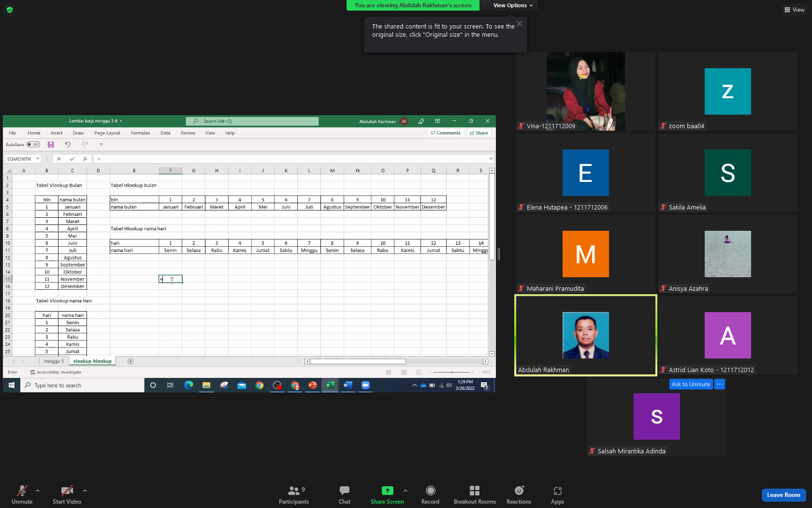This screenshot has width=812, height=508.
Task: Open the workbook title dropdown arrow
Action: coord(121,121)
